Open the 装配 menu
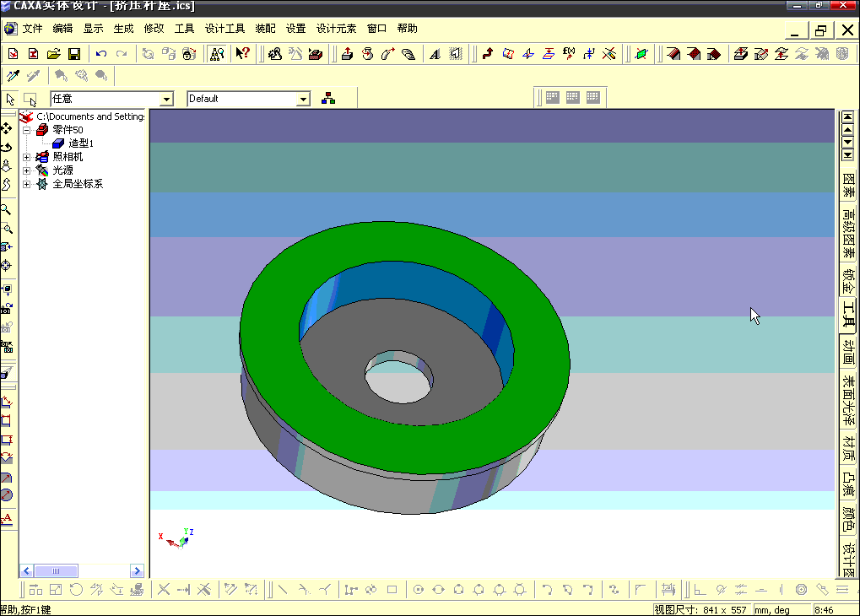This screenshot has height=616, width=860. pos(266,29)
